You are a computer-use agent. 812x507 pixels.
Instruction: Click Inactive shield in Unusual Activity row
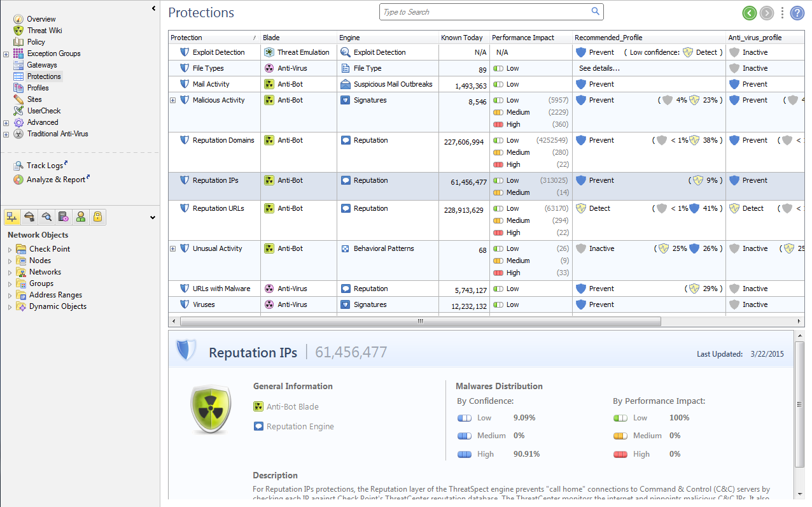pos(580,248)
